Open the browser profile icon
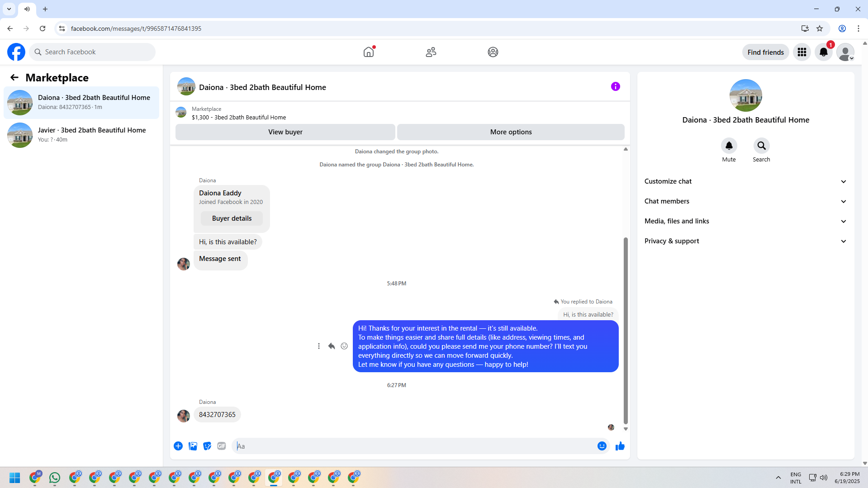The height and width of the screenshot is (488, 868). (x=842, y=28)
